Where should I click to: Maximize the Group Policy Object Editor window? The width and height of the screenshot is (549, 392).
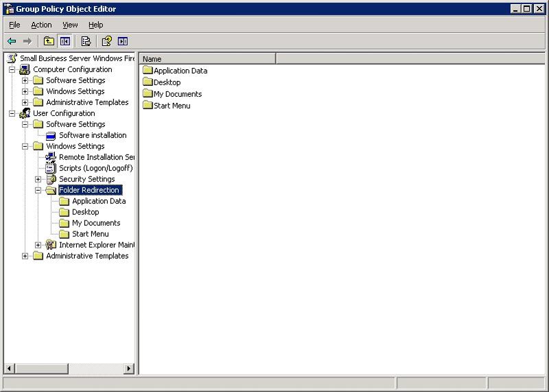(x=526, y=9)
